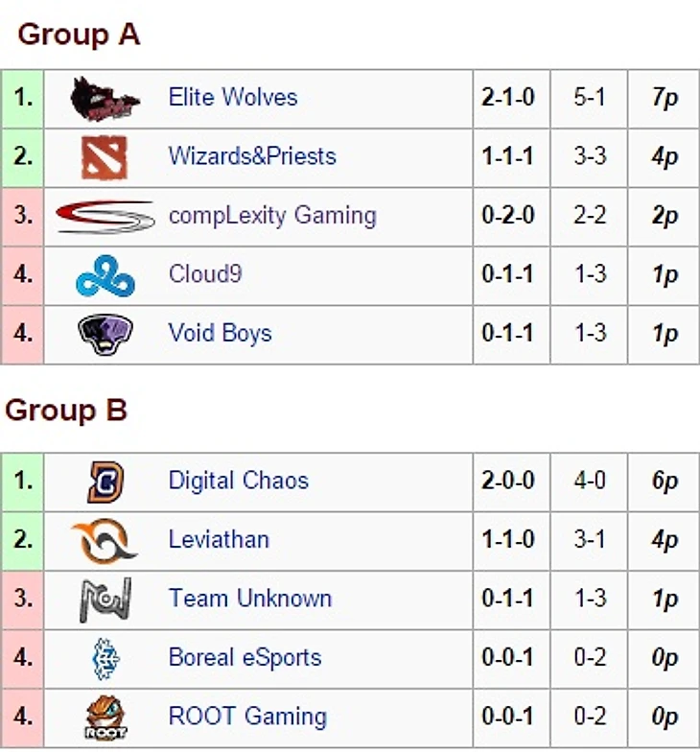This screenshot has width=700, height=752.
Task: Click the compLexity Gaming swoosh logo
Action: tap(105, 217)
